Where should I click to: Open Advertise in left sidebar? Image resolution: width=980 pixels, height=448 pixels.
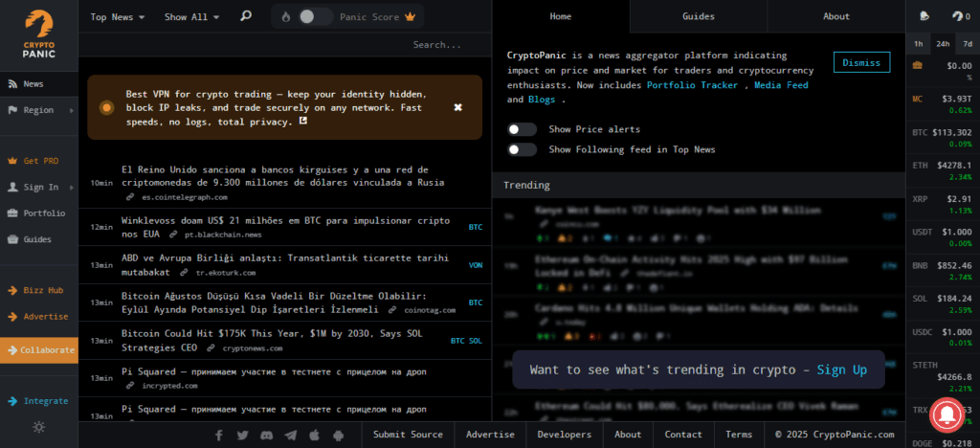pos(38,317)
